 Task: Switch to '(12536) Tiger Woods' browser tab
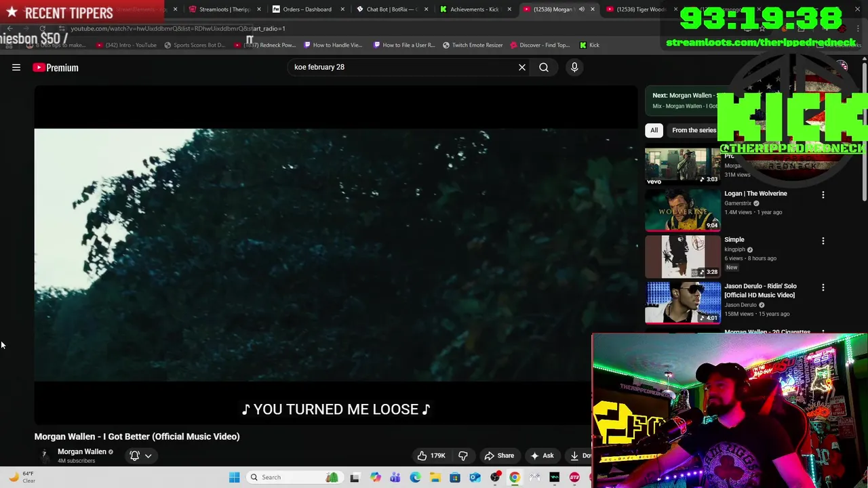click(640, 9)
